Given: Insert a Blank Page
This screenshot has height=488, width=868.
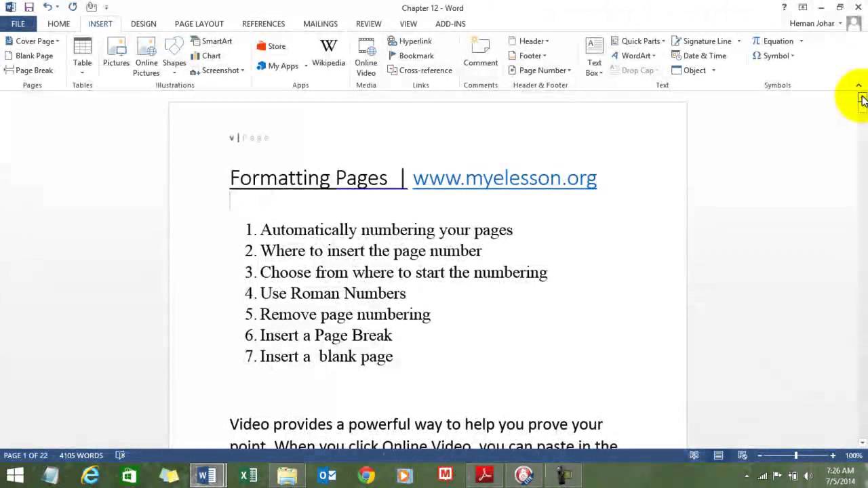Looking at the screenshot, I should pyautogui.click(x=28, y=56).
